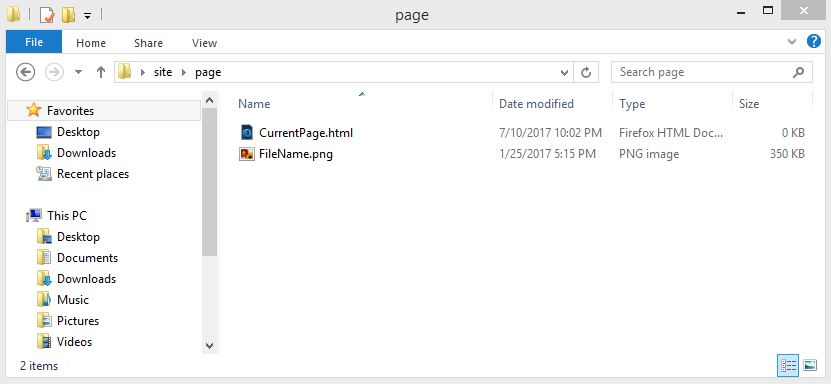Open the recent locations dropdown arrow
Screen dimensions: 831x384
tap(78, 72)
